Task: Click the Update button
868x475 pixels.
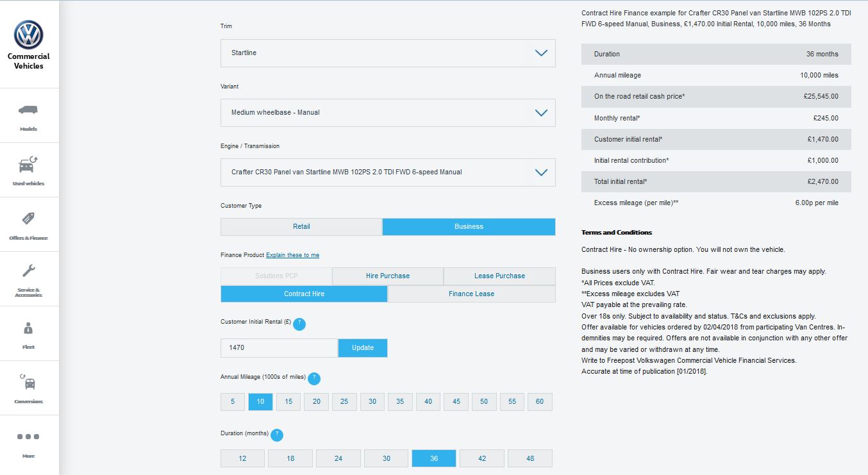Action: [363, 347]
